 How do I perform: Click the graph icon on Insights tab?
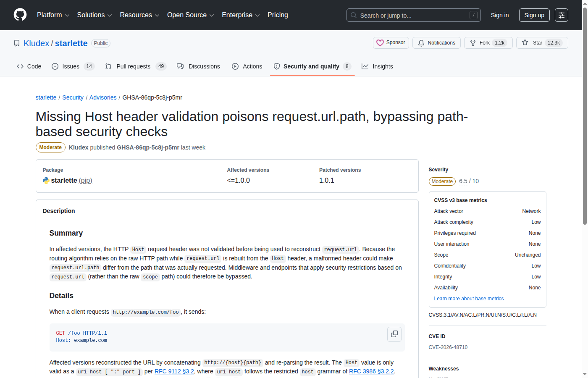365,66
